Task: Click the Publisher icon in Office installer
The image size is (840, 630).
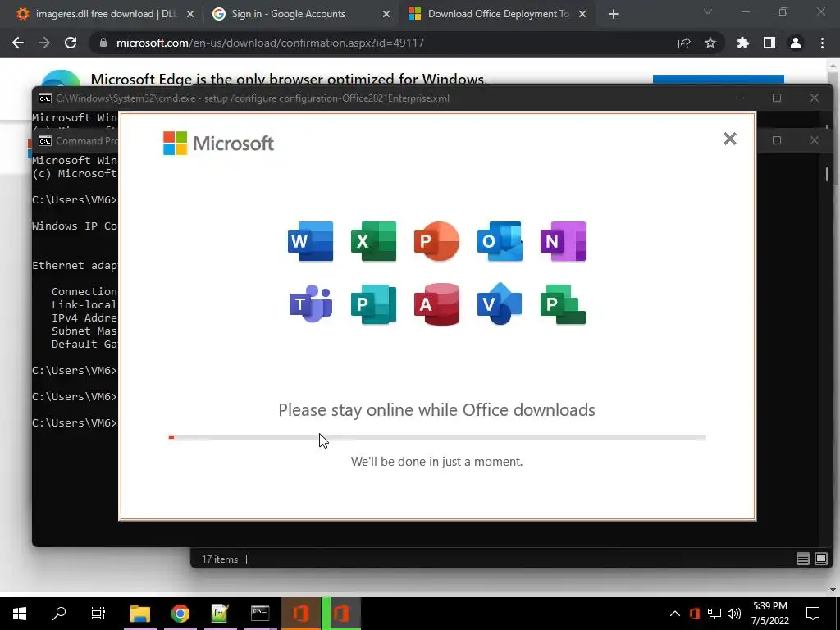Action: point(373,304)
